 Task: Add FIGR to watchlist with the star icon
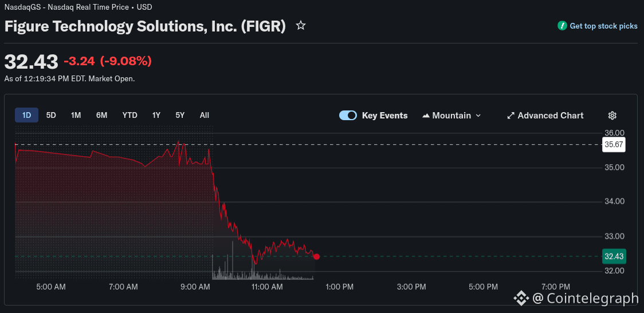click(301, 26)
